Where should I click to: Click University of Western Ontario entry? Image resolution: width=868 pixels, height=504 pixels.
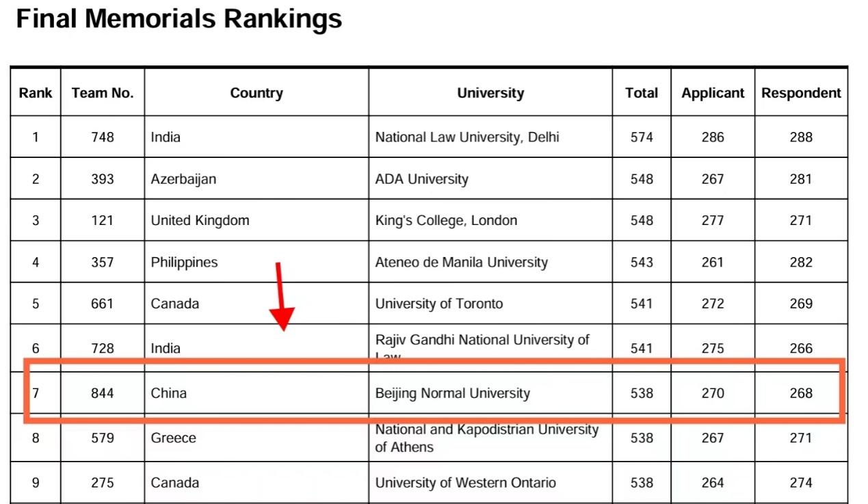[466, 483]
